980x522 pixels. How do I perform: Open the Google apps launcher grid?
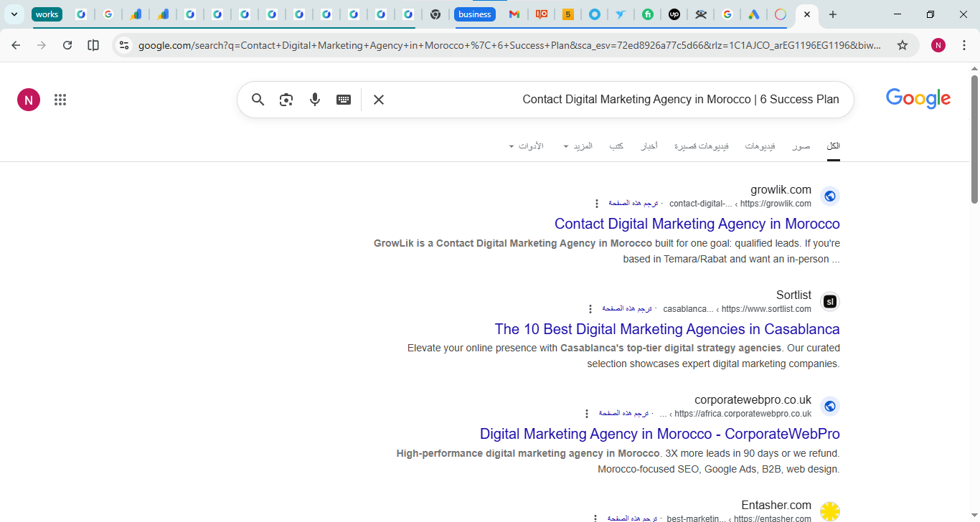(x=60, y=99)
